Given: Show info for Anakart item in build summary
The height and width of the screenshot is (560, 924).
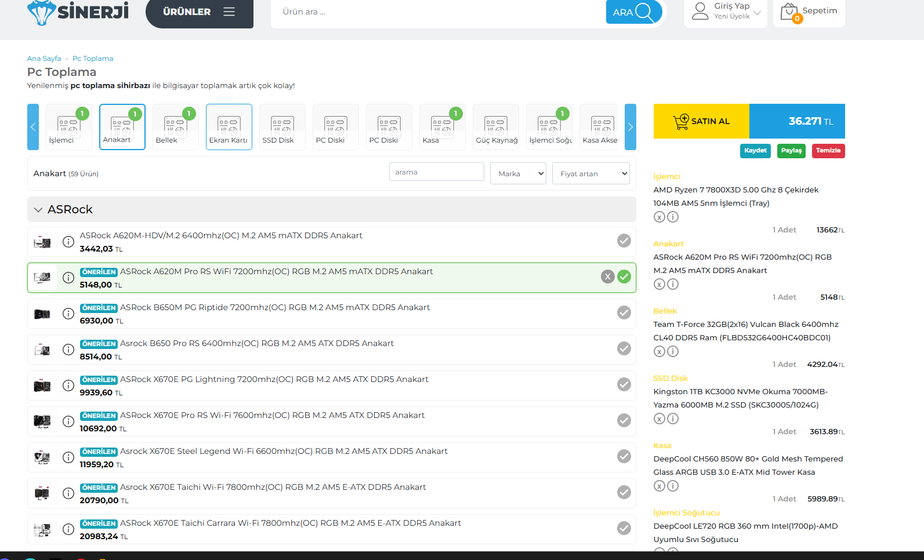Looking at the screenshot, I should point(673,284).
